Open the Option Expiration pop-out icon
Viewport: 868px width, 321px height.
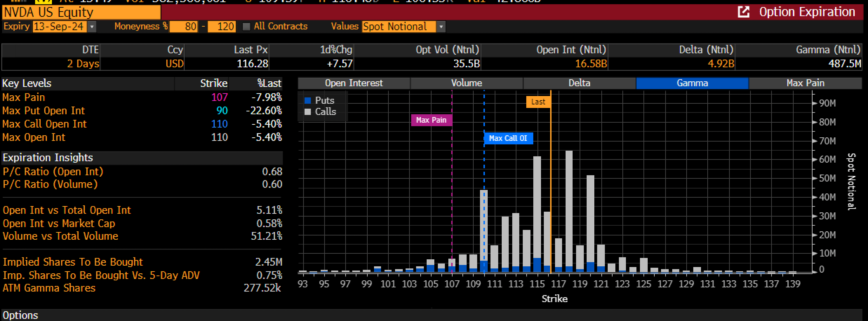coord(744,12)
